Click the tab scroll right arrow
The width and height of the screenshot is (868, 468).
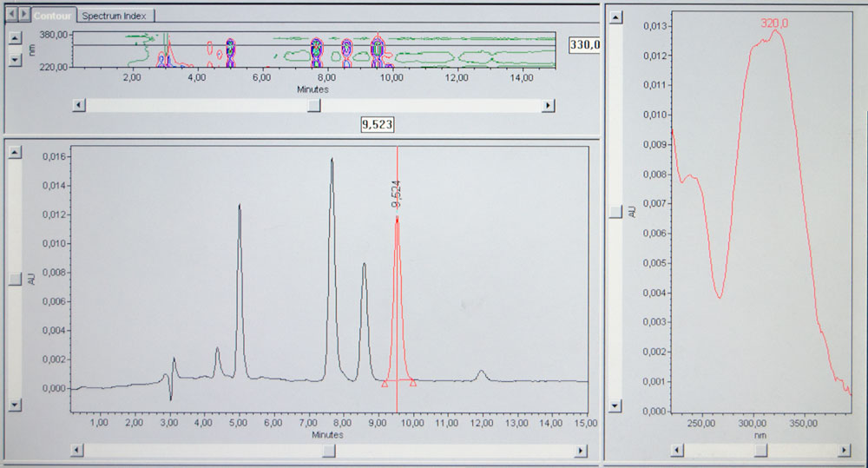tap(24, 13)
